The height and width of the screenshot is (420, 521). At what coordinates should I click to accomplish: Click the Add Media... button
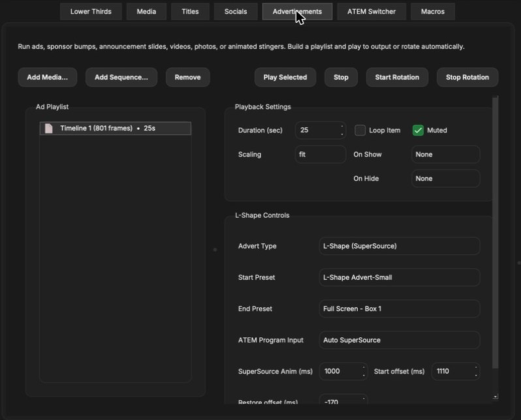tap(48, 78)
